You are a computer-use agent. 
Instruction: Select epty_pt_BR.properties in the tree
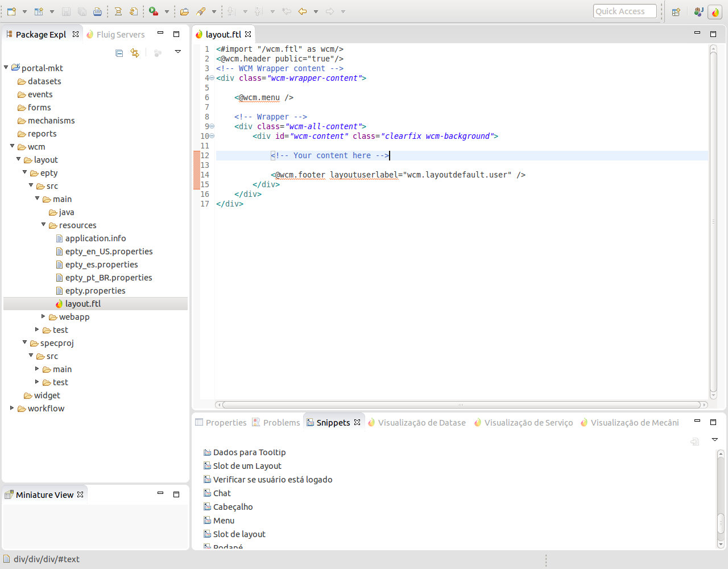click(x=108, y=278)
